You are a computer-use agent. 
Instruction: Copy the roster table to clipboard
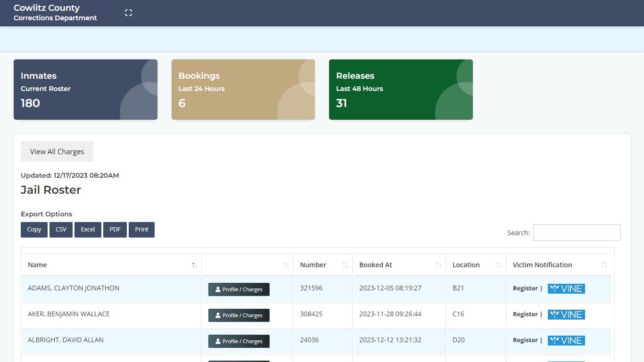click(34, 230)
